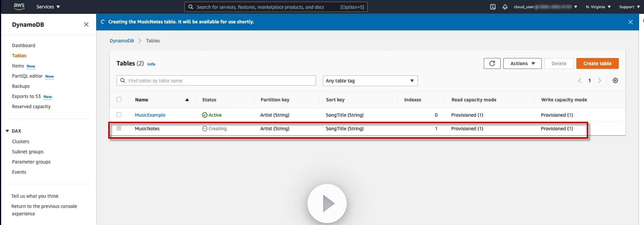Viewport: 644px width, 225px height.
Task: Go to next page of tables
Action: coord(600,81)
